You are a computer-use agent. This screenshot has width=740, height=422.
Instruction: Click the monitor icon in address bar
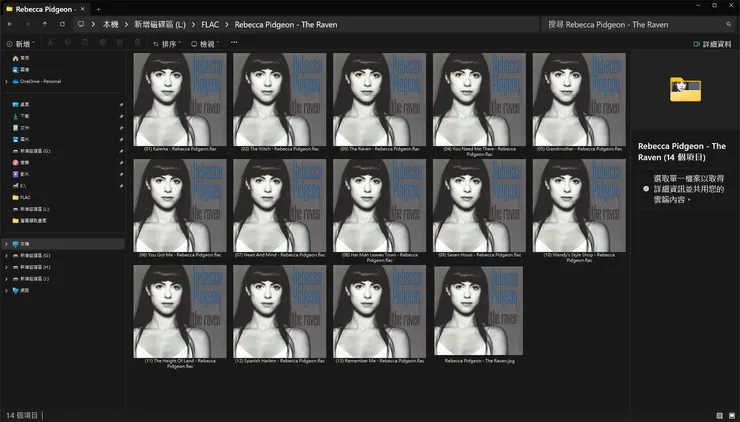point(81,24)
